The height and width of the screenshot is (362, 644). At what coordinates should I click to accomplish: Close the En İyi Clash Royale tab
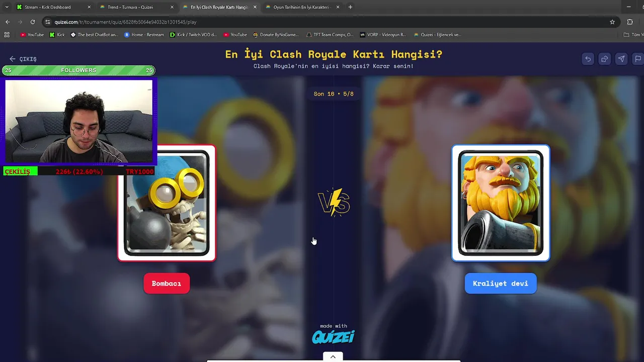point(255,7)
